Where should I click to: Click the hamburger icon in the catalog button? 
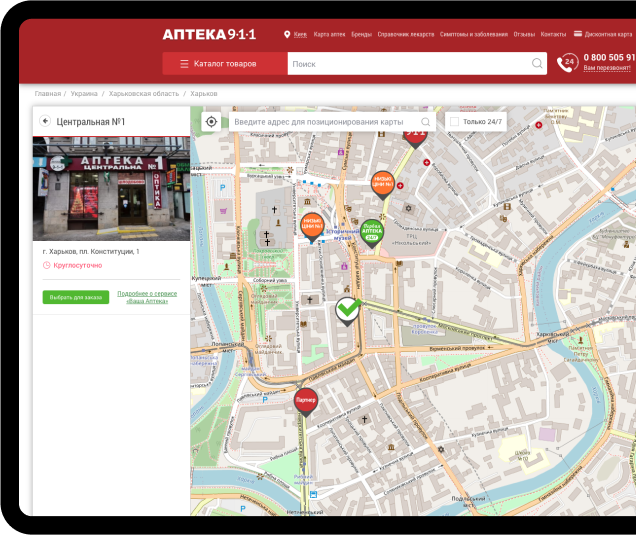pos(184,64)
